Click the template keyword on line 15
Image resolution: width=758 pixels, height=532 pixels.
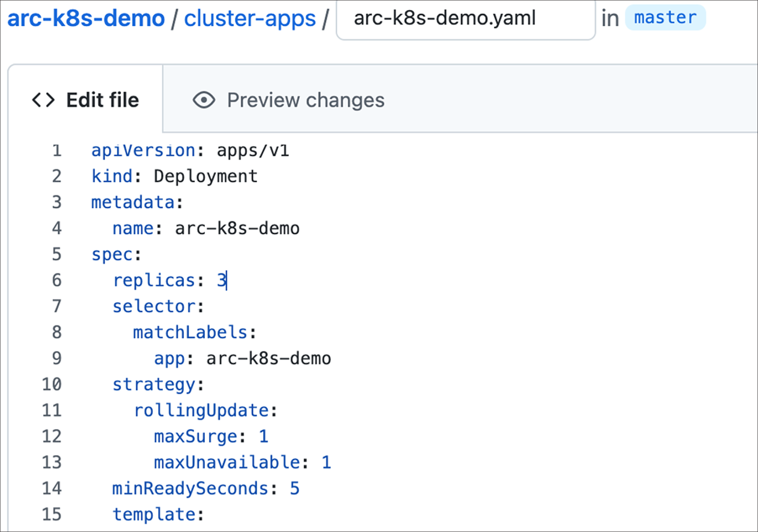158,514
